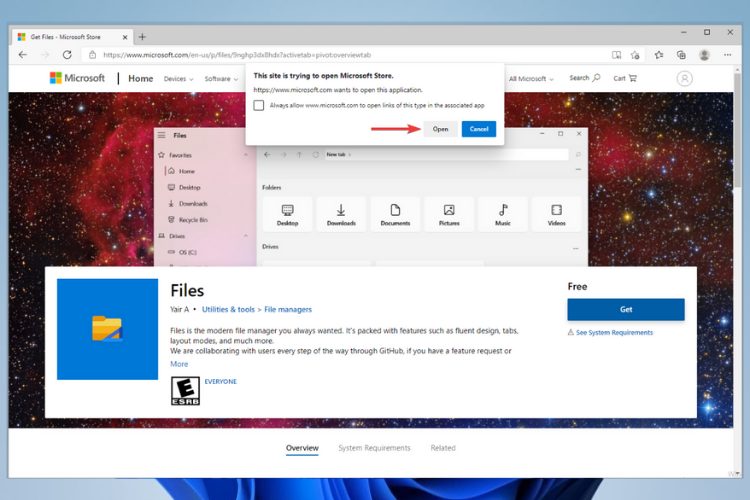
Task: Open Pictures folder in the Files preview
Action: coord(449,214)
